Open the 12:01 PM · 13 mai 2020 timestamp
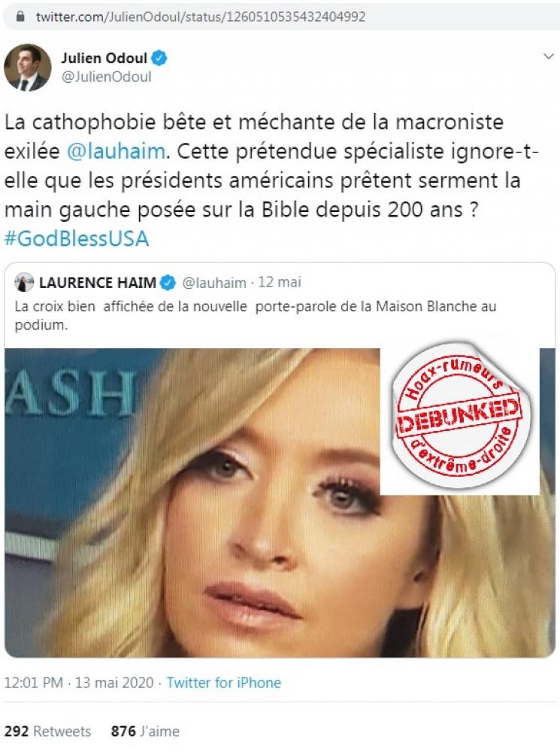 79,683
